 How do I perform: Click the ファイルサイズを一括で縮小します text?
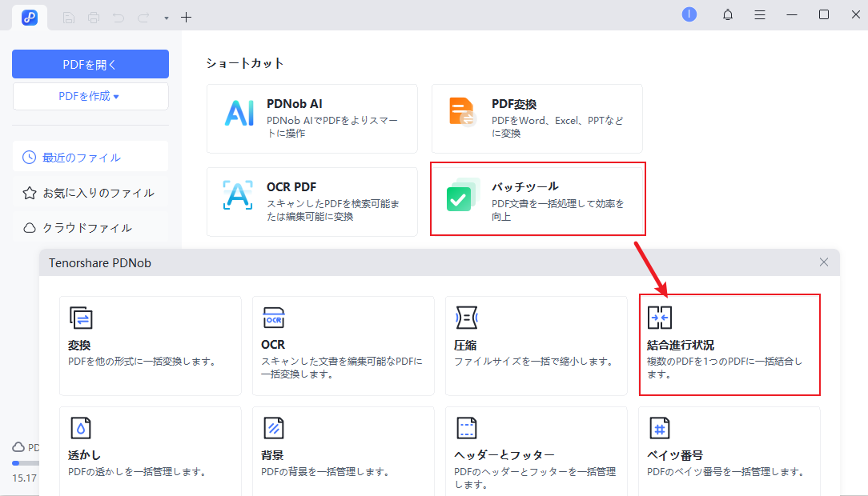click(534, 362)
